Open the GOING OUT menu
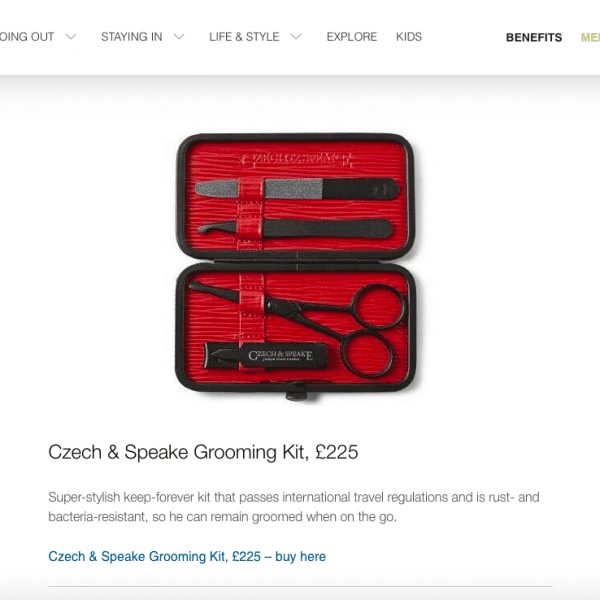The height and width of the screenshot is (600, 600). pyautogui.click(x=27, y=37)
